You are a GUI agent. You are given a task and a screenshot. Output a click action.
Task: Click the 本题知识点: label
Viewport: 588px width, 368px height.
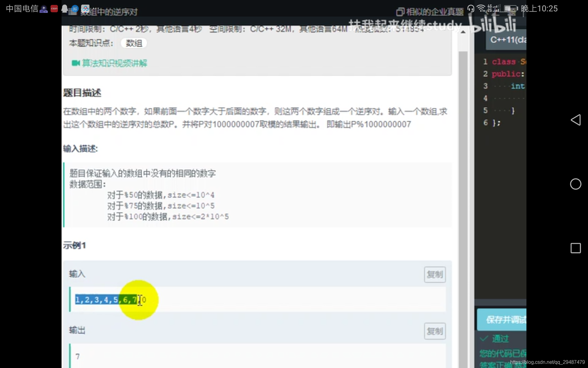(x=91, y=43)
